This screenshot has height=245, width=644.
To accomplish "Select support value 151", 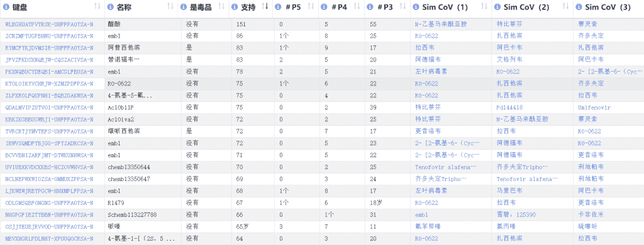I will pos(241,24).
